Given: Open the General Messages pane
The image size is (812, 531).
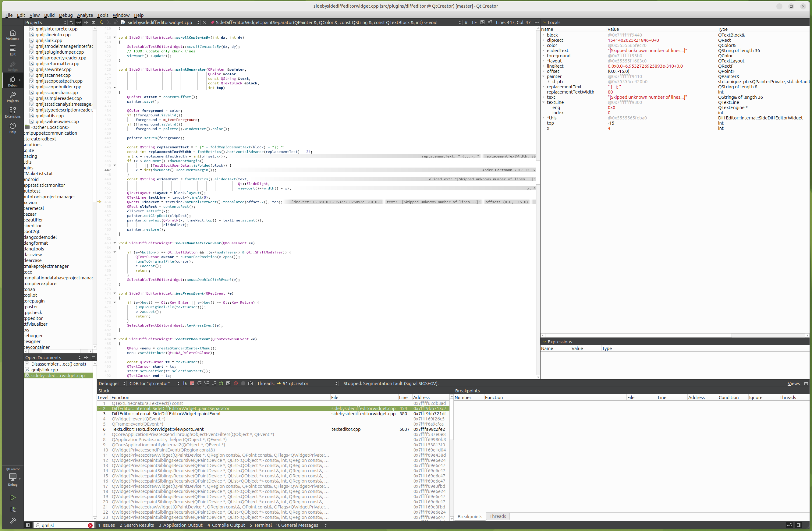Looking at the screenshot, I should coord(297,525).
